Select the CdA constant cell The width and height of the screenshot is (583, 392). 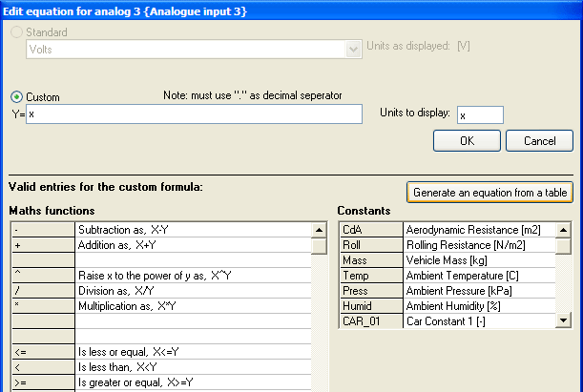click(370, 230)
